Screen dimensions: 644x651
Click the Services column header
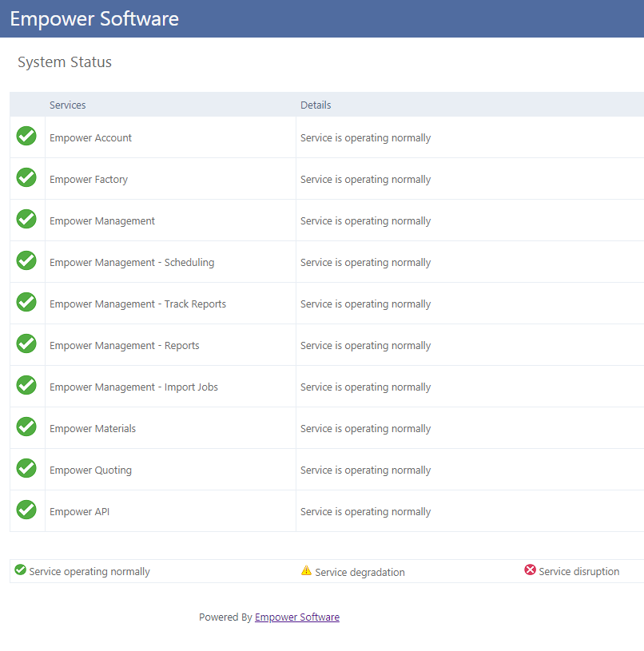coord(68,105)
